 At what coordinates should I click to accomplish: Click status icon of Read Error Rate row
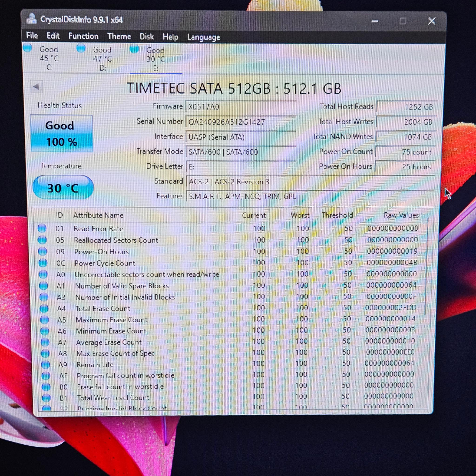(x=42, y=228)
